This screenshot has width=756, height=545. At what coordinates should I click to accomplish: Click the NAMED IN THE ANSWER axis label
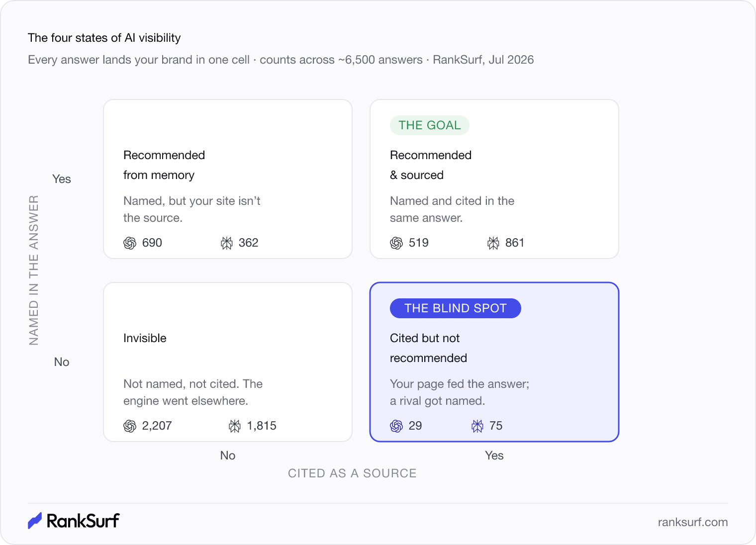coord(34,270)
